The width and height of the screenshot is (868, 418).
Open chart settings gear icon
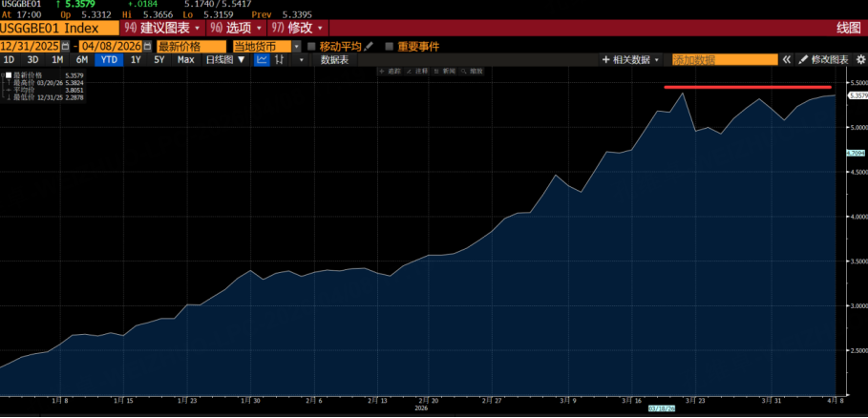[860, 60]
